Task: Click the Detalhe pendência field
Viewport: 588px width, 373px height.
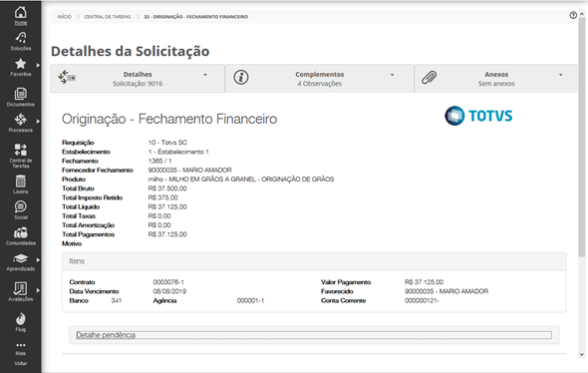Action: [x=314, y=335]
